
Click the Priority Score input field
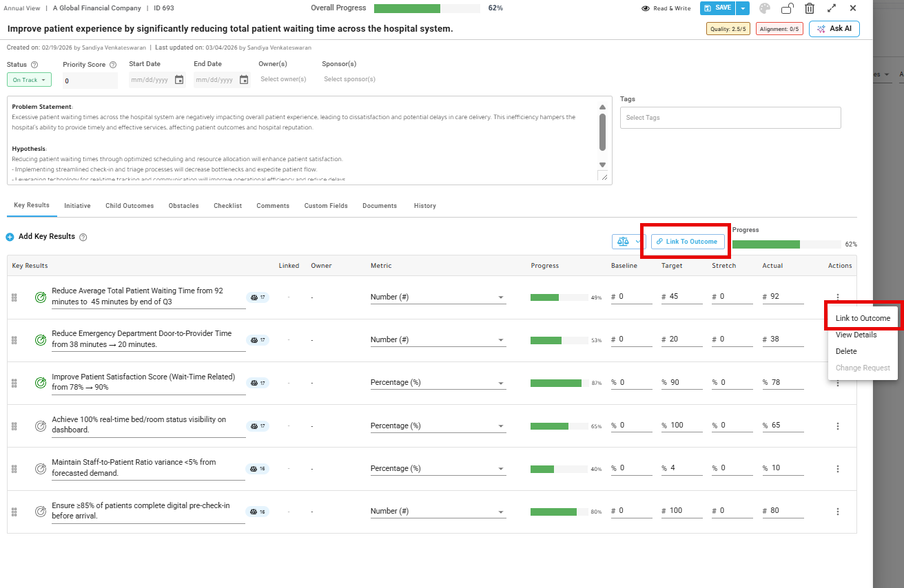pos(90,81)
